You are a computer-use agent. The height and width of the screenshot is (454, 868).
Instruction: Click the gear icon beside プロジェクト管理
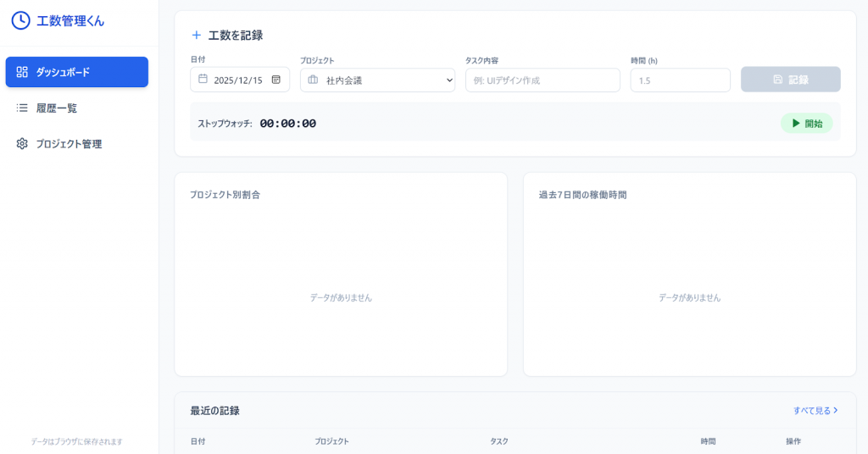[22, 144]
